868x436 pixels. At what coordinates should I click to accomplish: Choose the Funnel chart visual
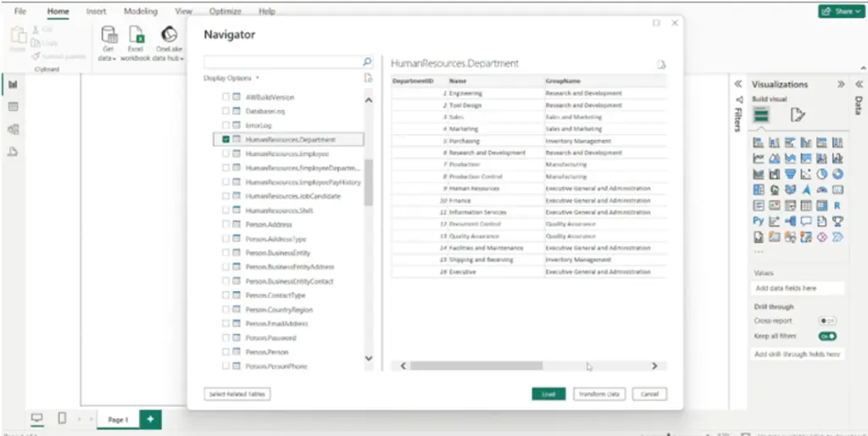[x=790, y=174]
